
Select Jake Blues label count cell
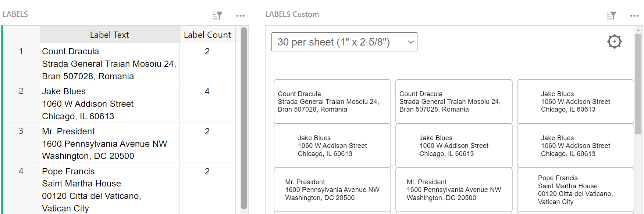207,91
